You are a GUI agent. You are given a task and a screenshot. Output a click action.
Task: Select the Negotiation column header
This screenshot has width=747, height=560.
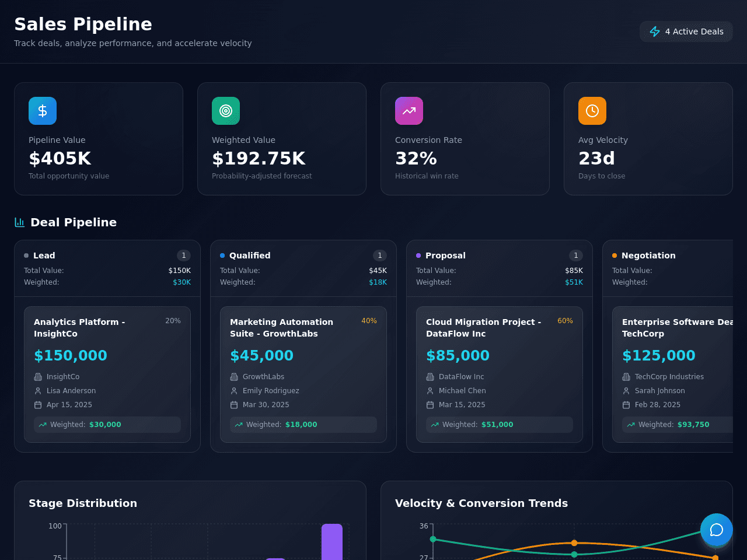668,268
